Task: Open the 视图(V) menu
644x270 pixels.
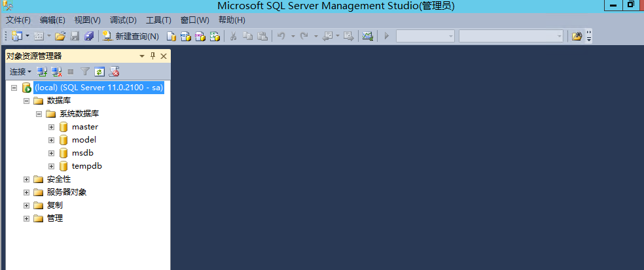Action: (88, 20)
